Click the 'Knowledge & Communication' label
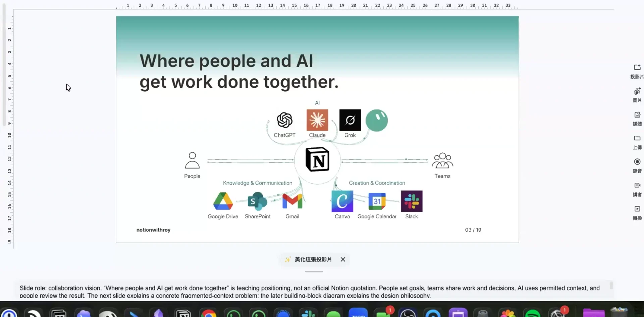 (258, 183)
